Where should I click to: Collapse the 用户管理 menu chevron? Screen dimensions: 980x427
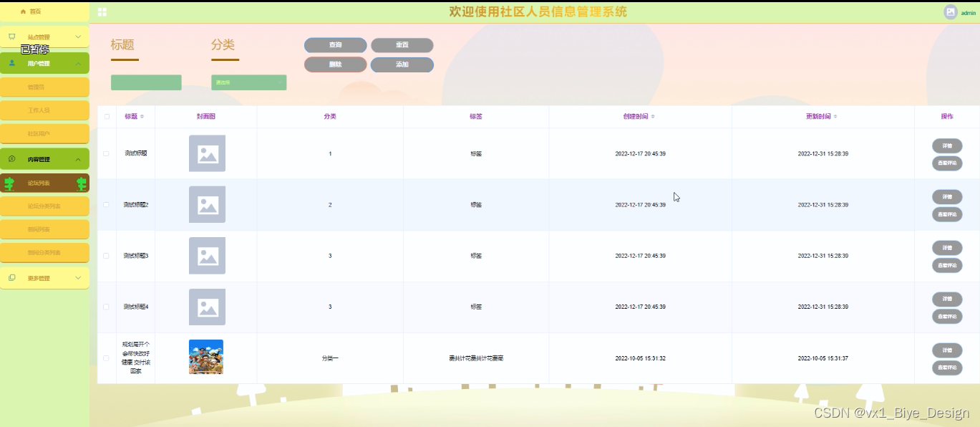(78, 63)
